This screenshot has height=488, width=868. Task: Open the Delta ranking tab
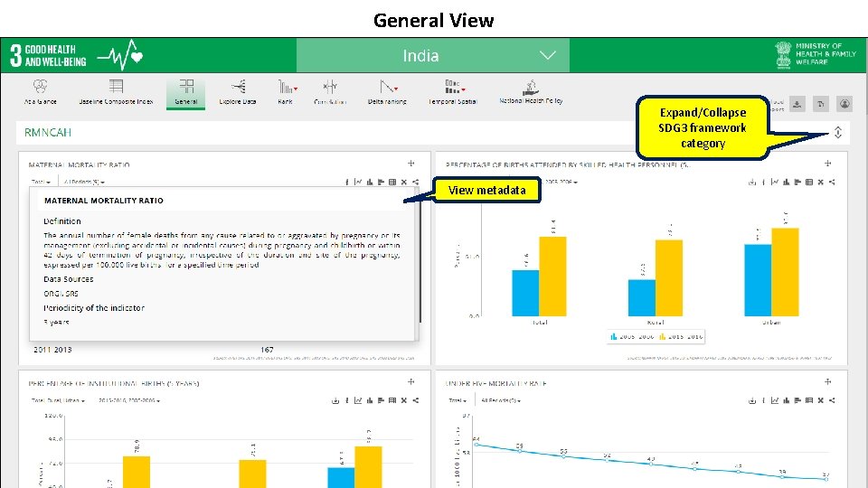pyautogui.click(x=387, y=92)
